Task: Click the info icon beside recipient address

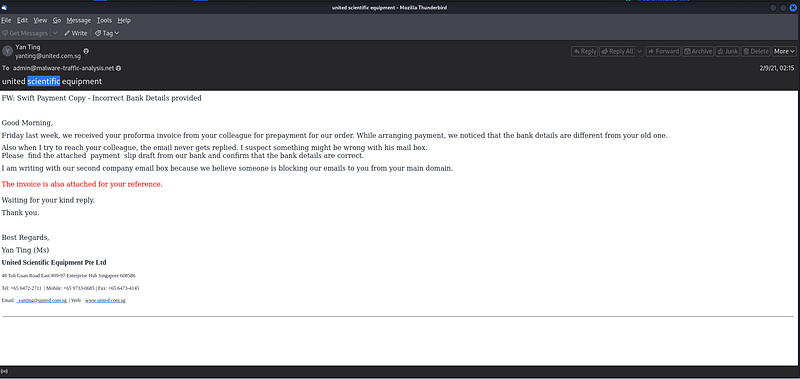Action: click(x=118, y=68)
